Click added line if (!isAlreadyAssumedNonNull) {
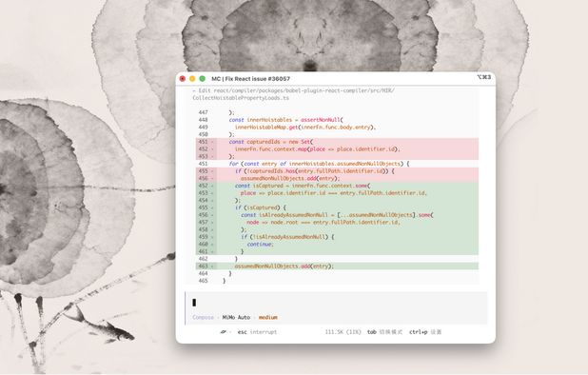Viewport: 588px width, 375px height. coord(337,237)
